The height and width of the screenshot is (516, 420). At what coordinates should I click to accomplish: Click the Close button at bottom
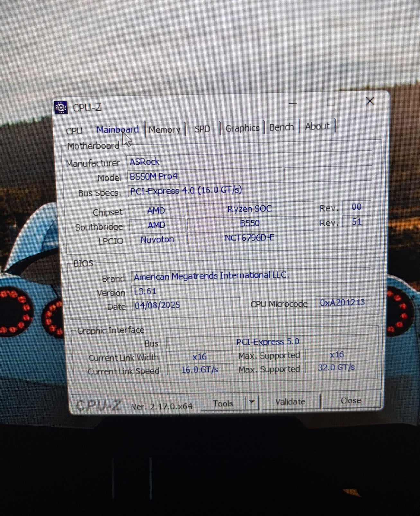351,400
